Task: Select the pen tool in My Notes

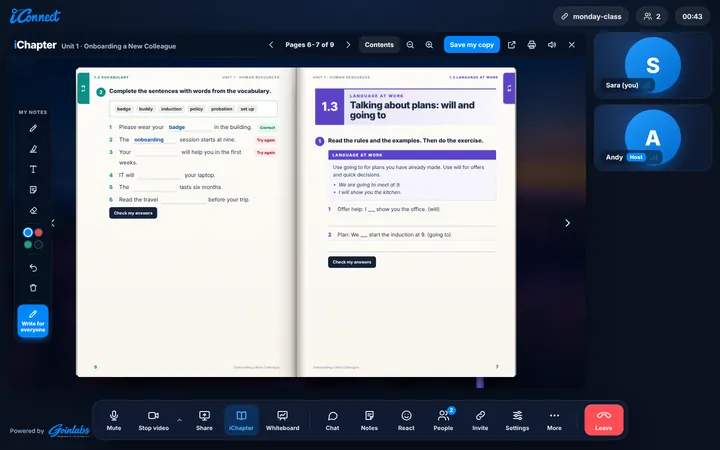Action: pyautogui.click(x=33, y=129)
